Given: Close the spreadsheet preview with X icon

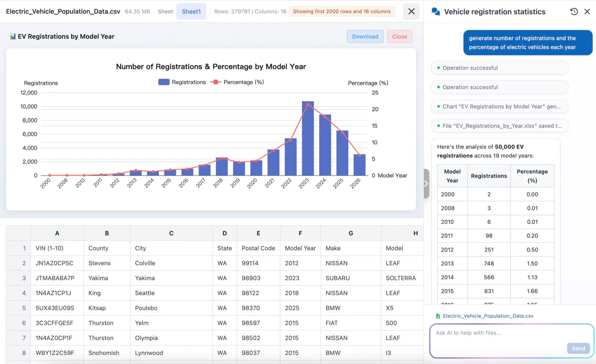Looking at the screenshot, I should pos(411,11).
